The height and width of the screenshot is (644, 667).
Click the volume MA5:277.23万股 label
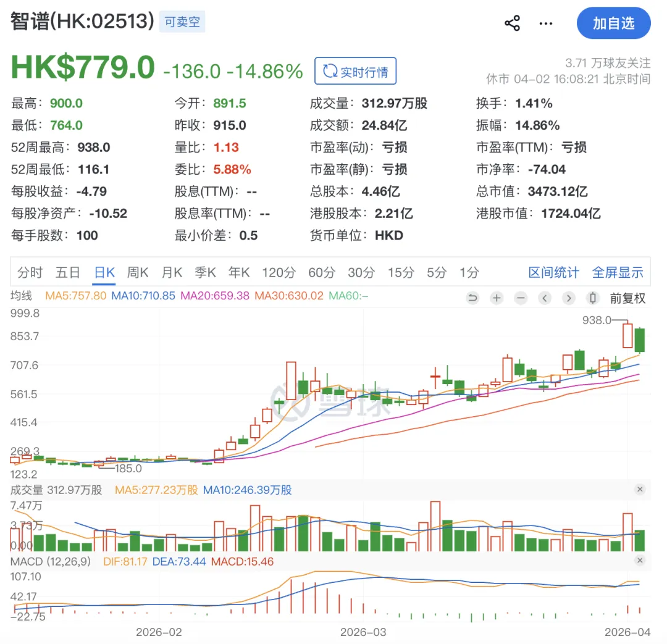(156, 490)
